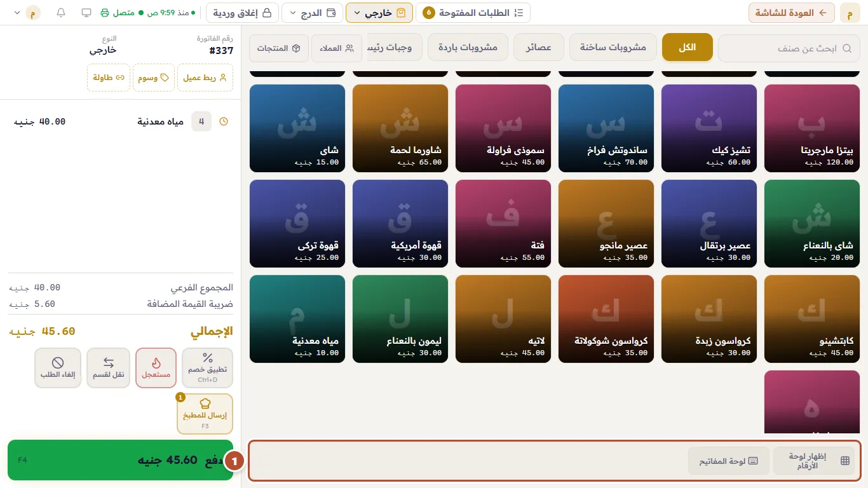This screenshot has width=868, height=488.
Task: Click the م logo beside العودة للشاشة
Action: pos(850,13)
